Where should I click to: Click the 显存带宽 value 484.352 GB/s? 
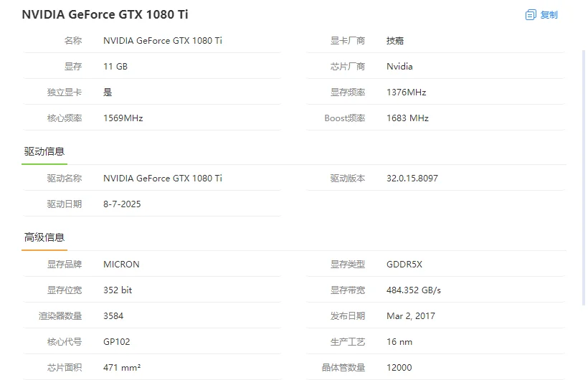pos(414,290)
